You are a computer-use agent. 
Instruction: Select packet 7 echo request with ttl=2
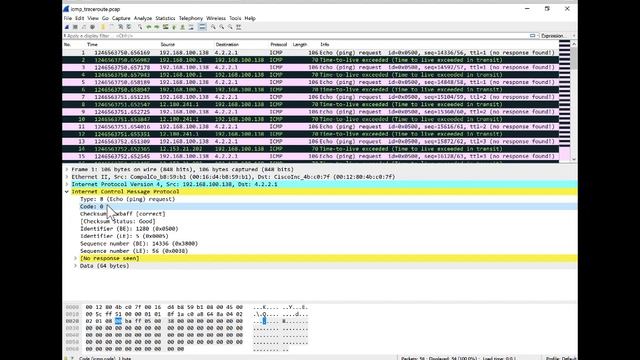[311, 97]
